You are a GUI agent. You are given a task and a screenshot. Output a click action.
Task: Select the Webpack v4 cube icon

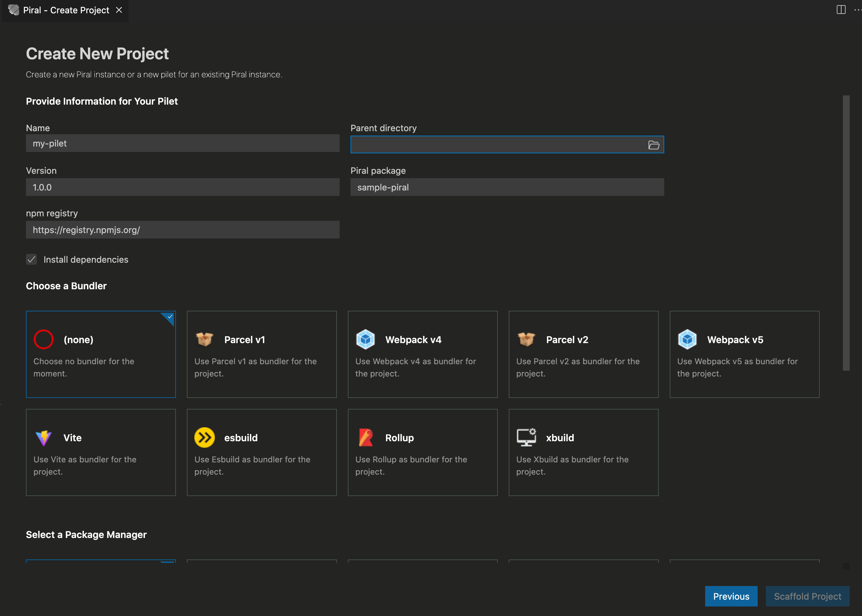365,339
